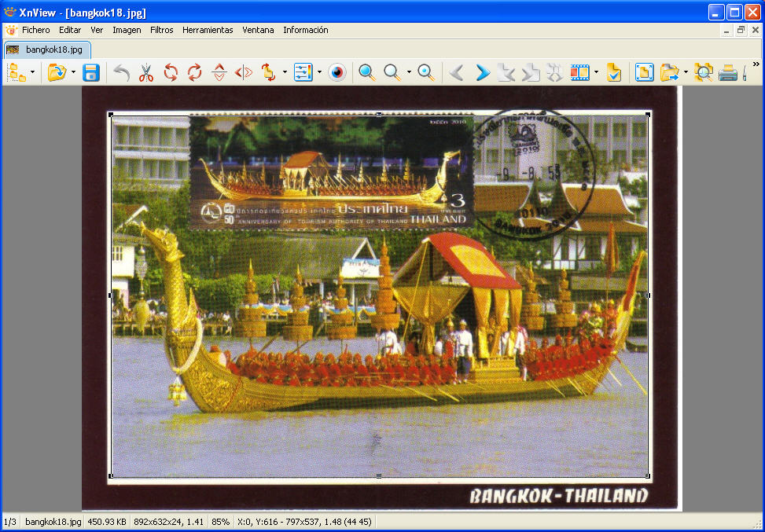
Task: Click the toolbar overflow chevron at right
Action: [756, 64]
